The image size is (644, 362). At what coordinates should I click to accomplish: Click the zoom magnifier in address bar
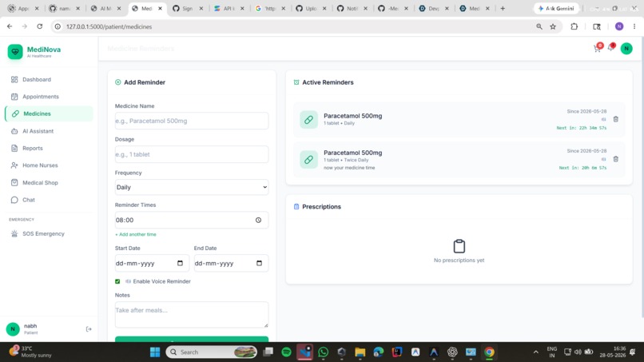click(539, 26)
